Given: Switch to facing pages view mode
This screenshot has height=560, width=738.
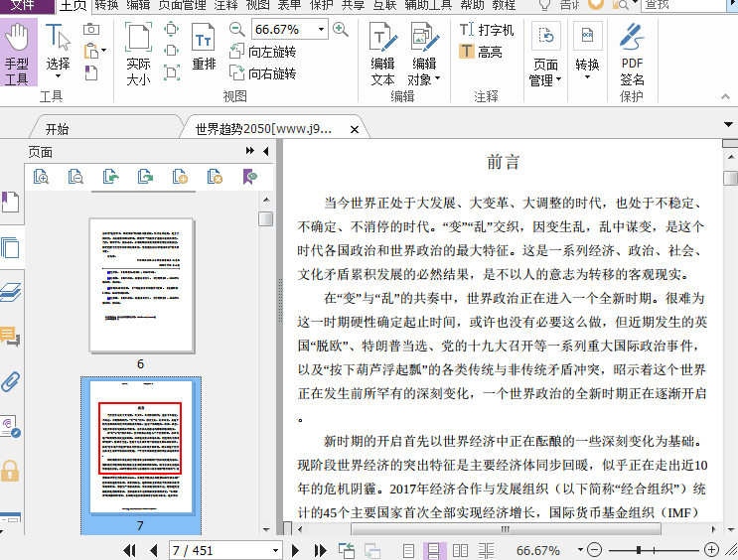Looking at the screenshot, I should [460, 550].
